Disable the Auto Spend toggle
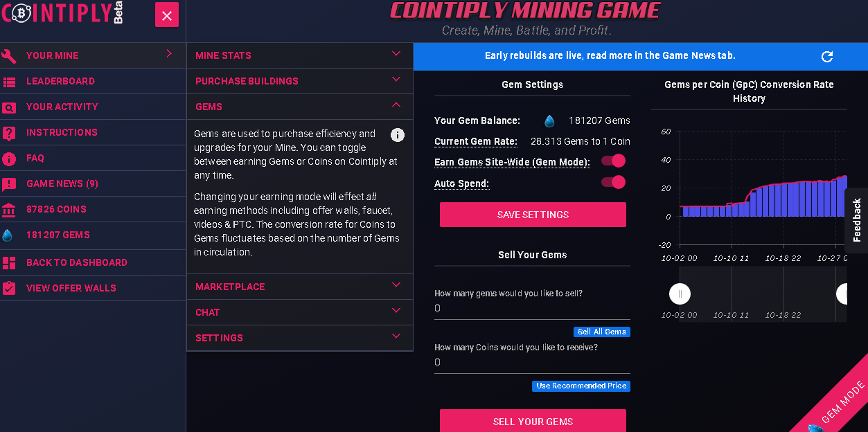The image size is (868, 432). [613, 183]
